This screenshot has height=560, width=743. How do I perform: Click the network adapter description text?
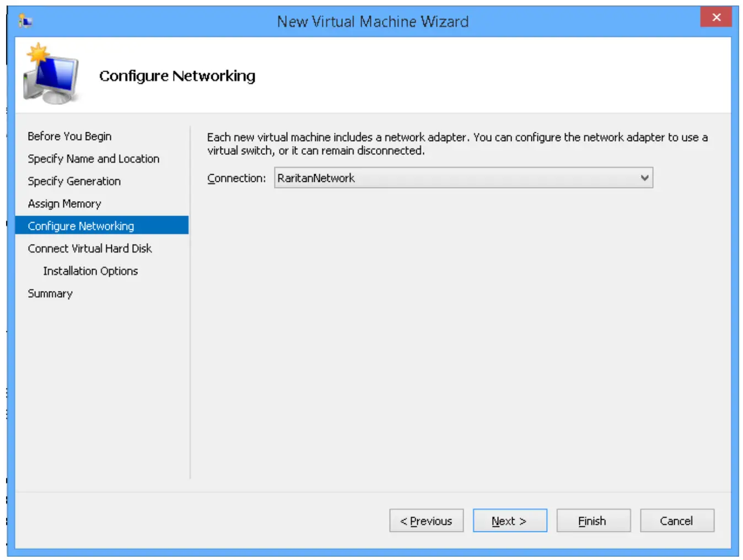[x=457, y=144]
